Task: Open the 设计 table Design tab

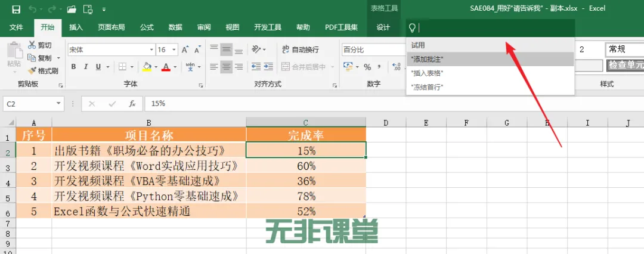Action: [383, 27]
